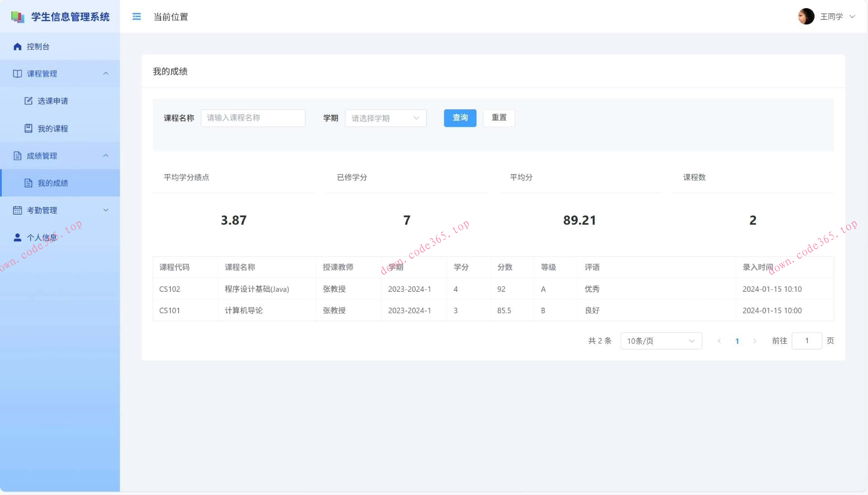This screenshot has width=868, height=495.
Task: Open the 王同学 user dropdown arrow
Action: point(853,17)
